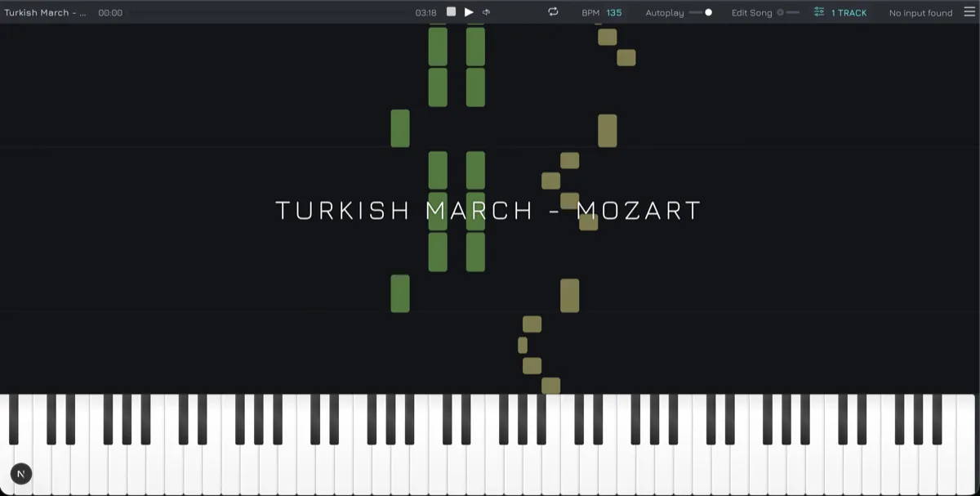Image resolution: width=980 pixels, height=496 pixels.
Task: Open the 1 TRACK selector
Action: [x=849, y=12]
